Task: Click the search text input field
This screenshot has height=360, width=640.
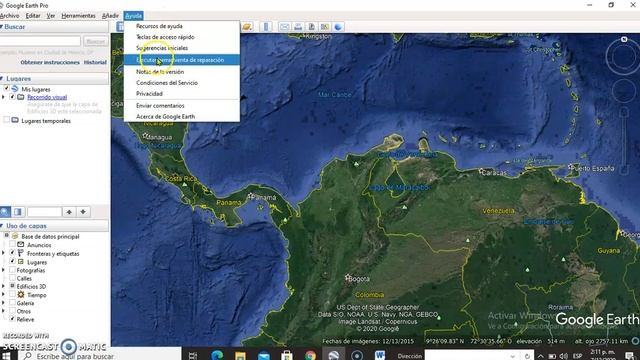Action: 40,41
